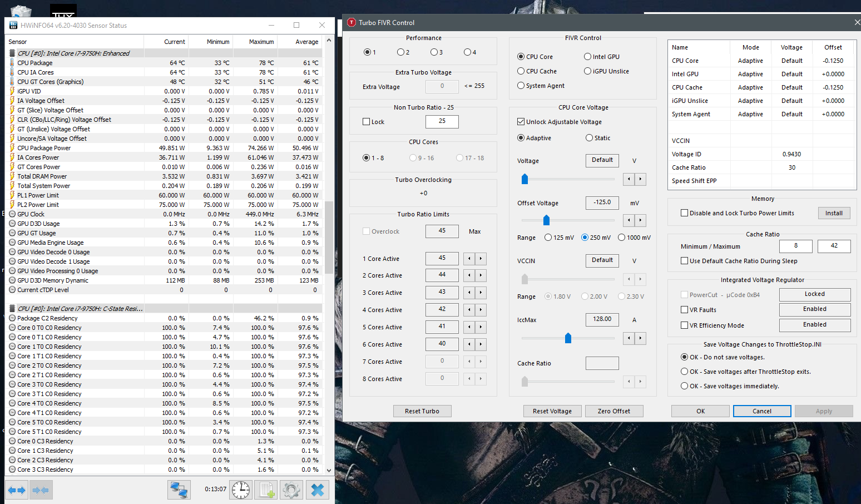The image size is (861, 504).
Task: Click the VCCIN Default button
Action: [x=602, y=260]
